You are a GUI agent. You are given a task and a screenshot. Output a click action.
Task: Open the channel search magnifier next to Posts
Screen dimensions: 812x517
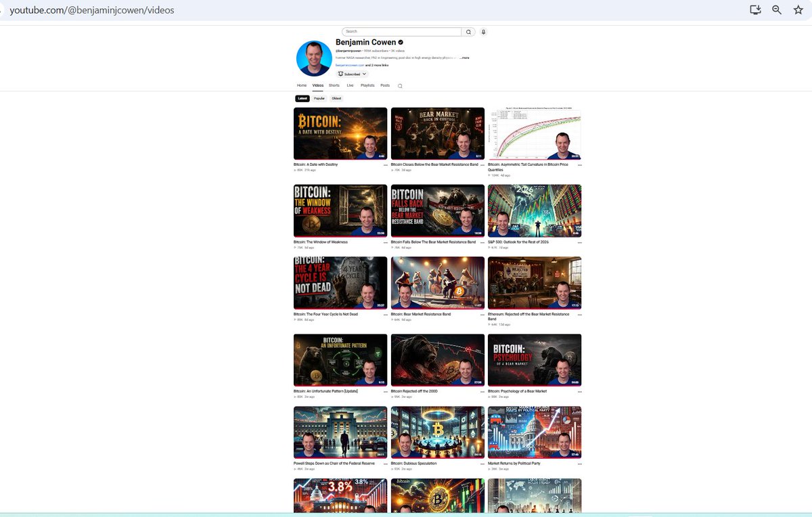pos(400,86)
